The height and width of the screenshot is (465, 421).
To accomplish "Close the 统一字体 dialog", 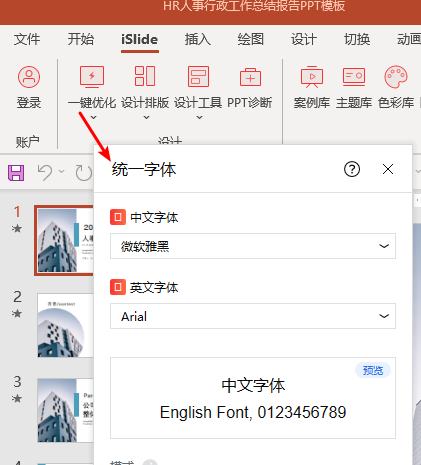I will (x=388, y=169).
